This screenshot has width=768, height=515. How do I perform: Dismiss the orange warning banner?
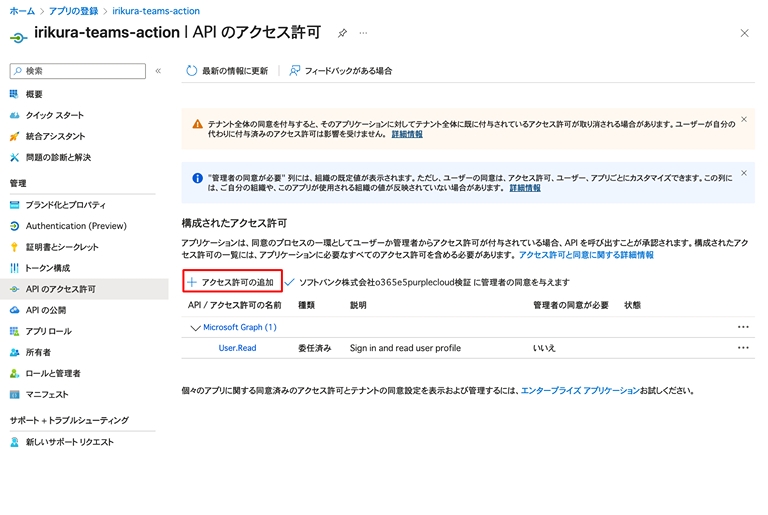pyautogui.click(x=744, y=120)
